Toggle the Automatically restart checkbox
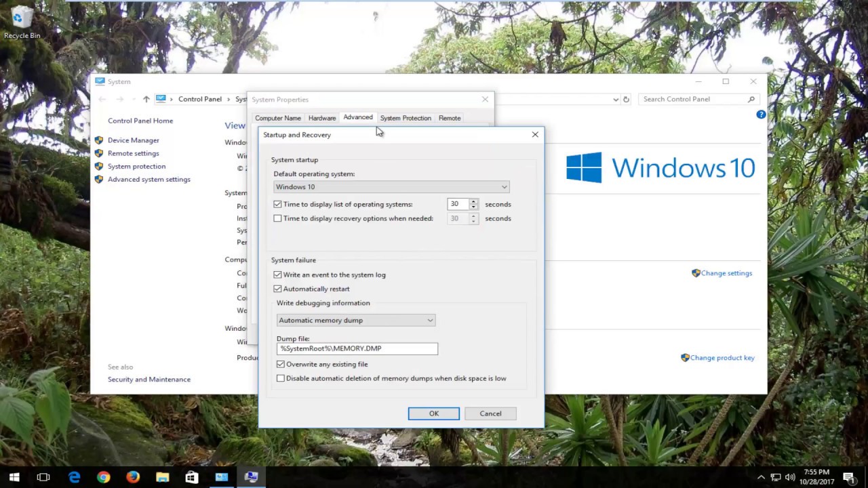 pos(277,289)
